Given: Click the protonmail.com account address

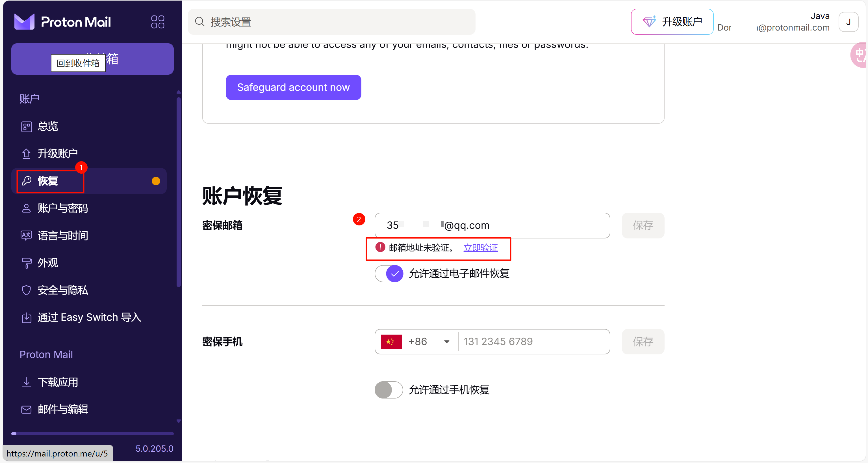Looking at the screenshot, I should [x=773, y=28].
